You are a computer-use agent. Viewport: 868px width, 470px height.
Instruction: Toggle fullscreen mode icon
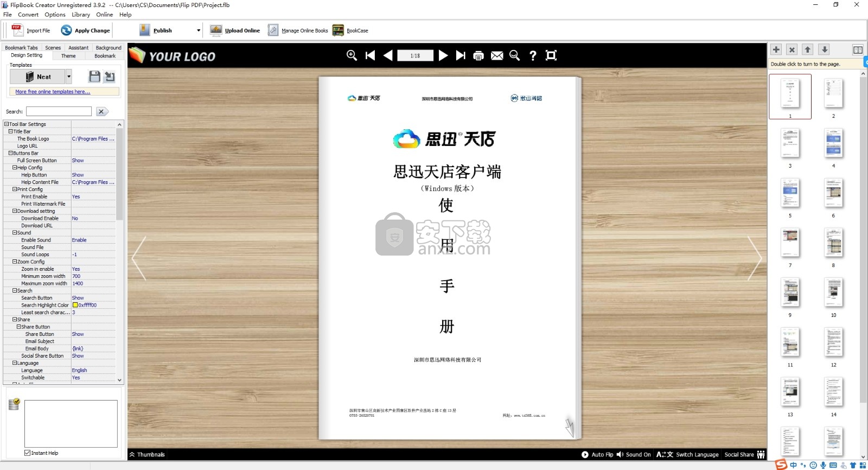coord(551,55)
